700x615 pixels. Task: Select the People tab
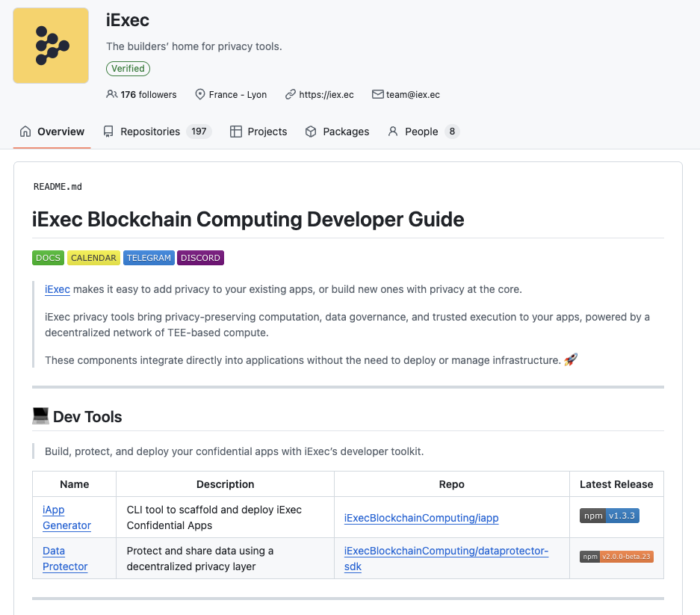pos(423,132)
